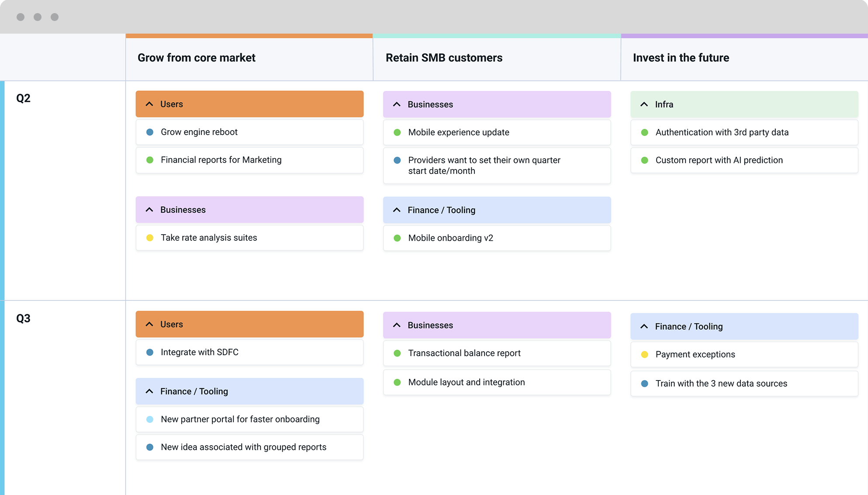The height and width of the screenshot is (495, 868).
Task: Click the green status dot beside Financial reports for Marketing
Action: pyautogui.click(x=150, y=160)
